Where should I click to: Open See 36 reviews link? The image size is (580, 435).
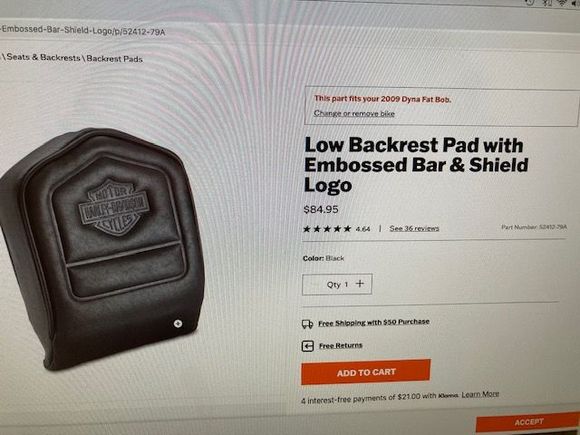tap(414, 228)
